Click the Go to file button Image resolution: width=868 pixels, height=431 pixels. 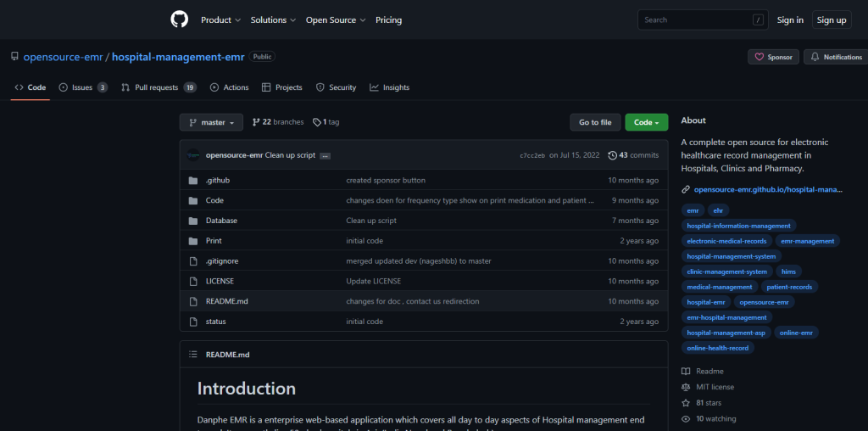coord(595,122)
